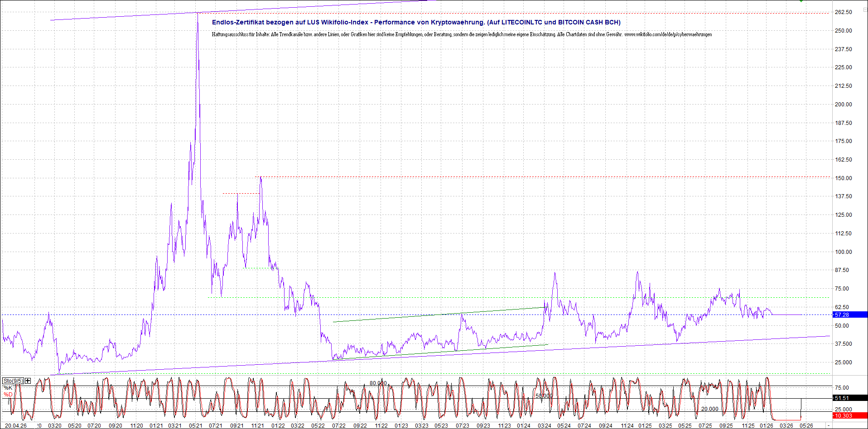
Task: Click the 50.000 stochastic level label
Action: coord(544,396)
